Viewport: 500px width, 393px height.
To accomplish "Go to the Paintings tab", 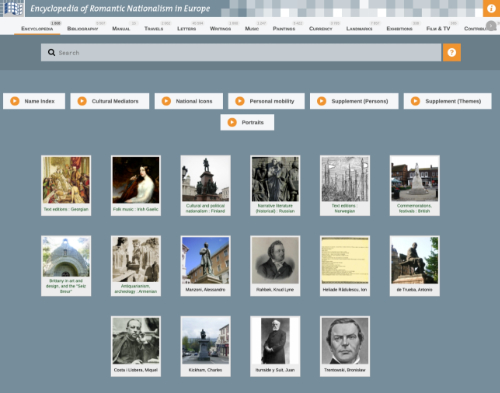I will coord(284,29).
